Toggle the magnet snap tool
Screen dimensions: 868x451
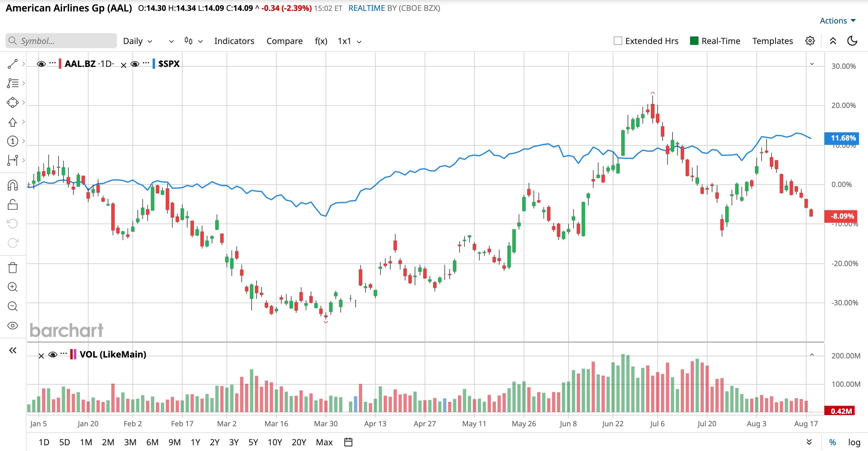click(x=12, y=185)
